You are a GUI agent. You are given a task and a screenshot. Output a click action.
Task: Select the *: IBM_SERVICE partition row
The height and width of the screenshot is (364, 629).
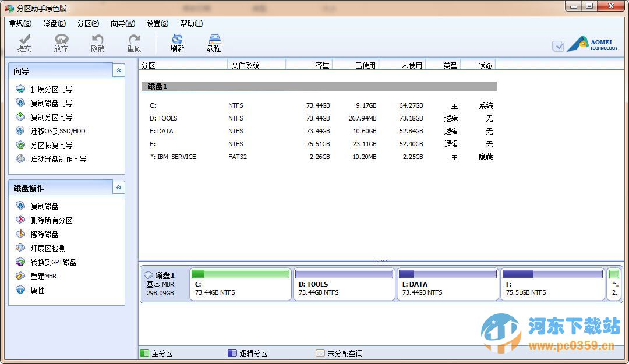pos(319,157)
